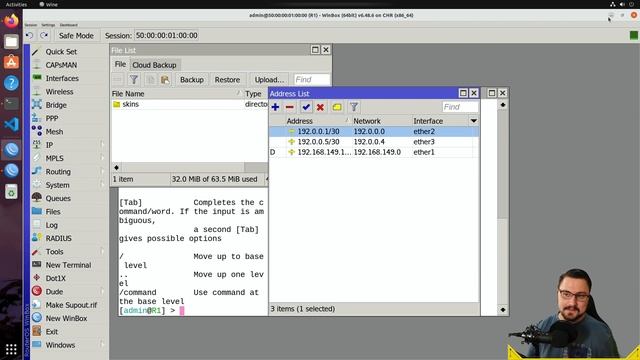Click the filter icon in File List
Screen dimensions: 640x360
pos(134,80)
